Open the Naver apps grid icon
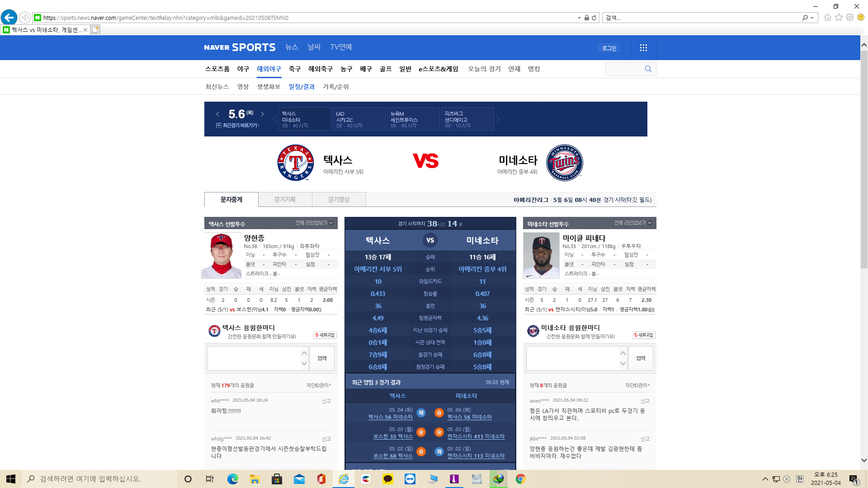Screen dimensions: 868x488 (643, 47)
